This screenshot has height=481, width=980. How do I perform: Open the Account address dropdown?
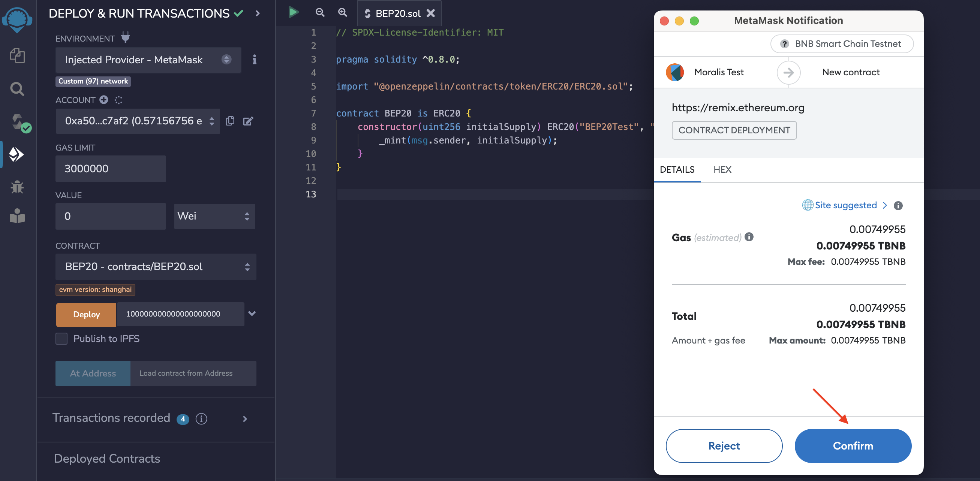coord(138,121)
